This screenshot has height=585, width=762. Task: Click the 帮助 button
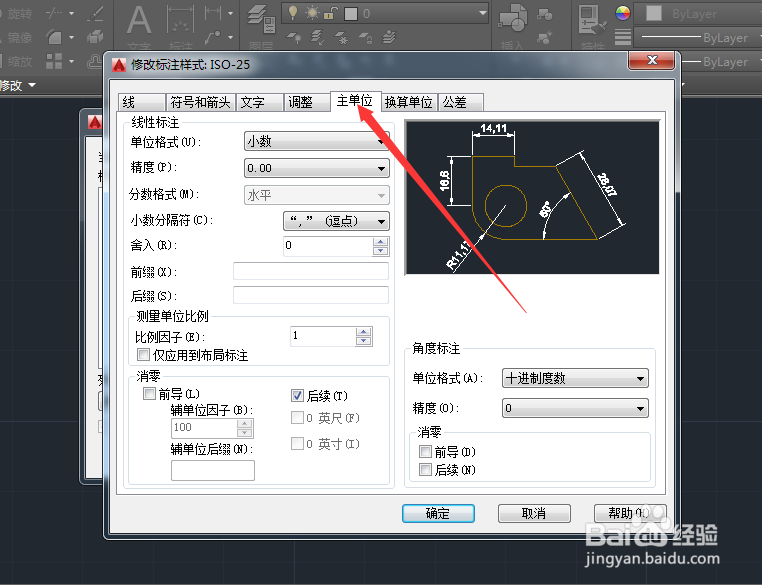(x=629, y=513)
